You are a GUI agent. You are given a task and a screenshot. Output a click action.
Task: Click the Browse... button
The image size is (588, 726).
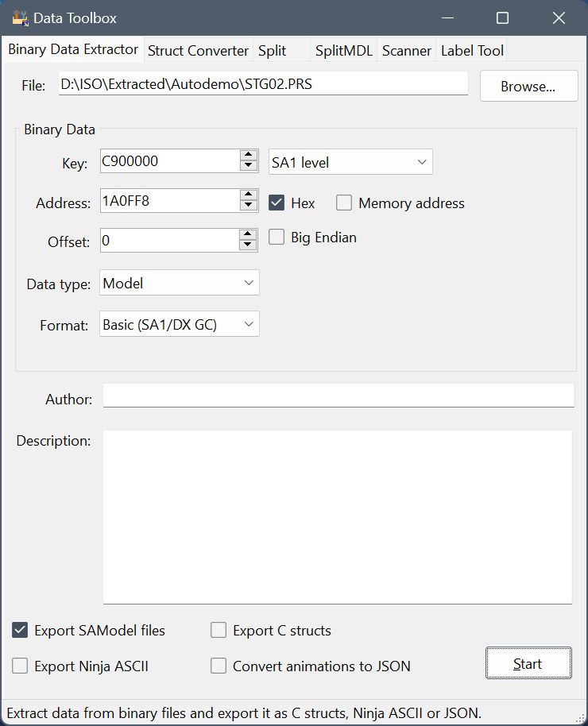coord(528,86)
